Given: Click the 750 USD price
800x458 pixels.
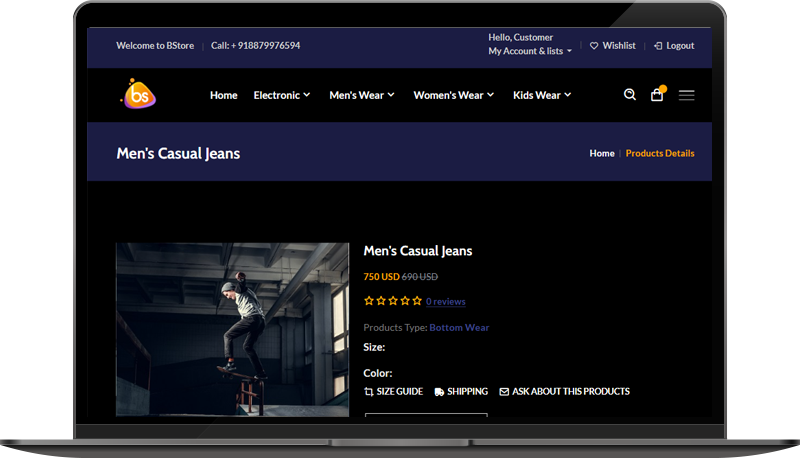Looking at the screenshot, I should coord(381,277).
